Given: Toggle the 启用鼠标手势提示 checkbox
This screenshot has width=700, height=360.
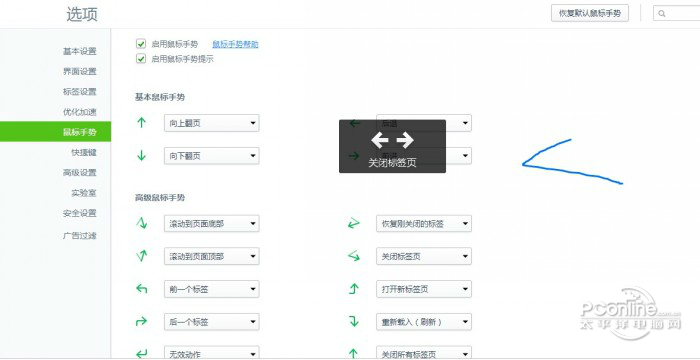Looking at the screenshot, I should click(x=141, y=59).
